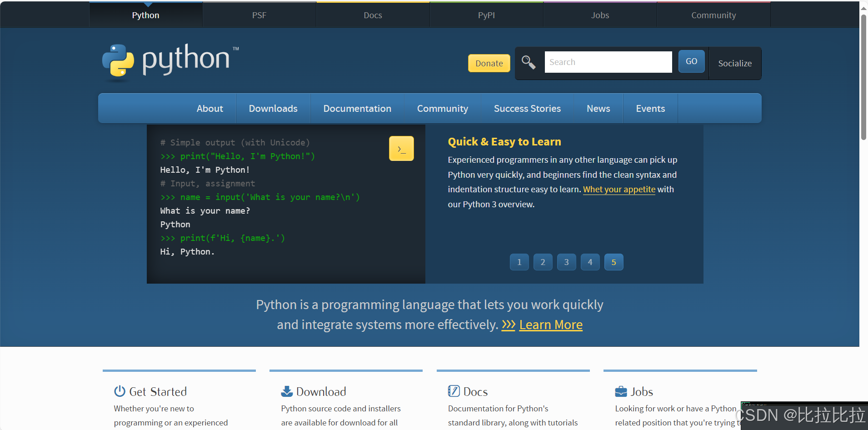
Task: Open the News menu
Action: point(598,108)
